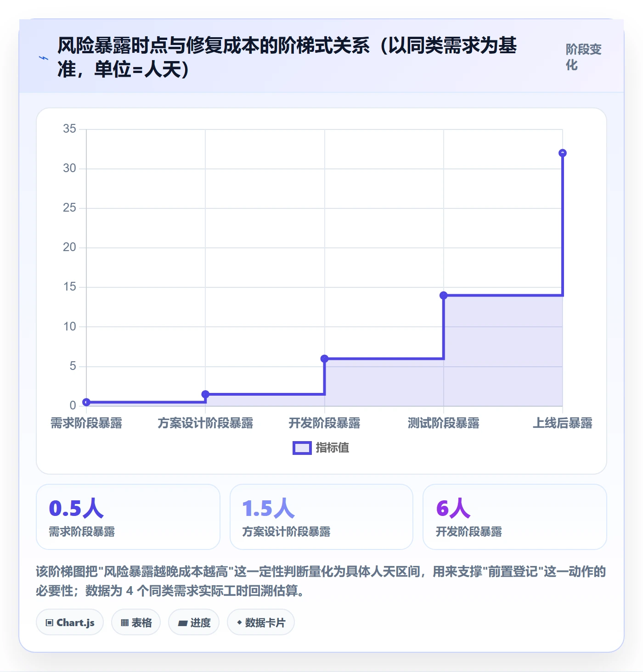Click the 方案设计阶段暴露 x-axis label

(205, 423)
